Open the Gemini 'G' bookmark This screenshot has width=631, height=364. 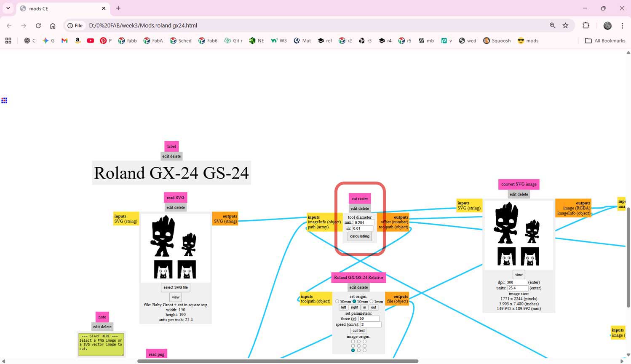[49, 41]
